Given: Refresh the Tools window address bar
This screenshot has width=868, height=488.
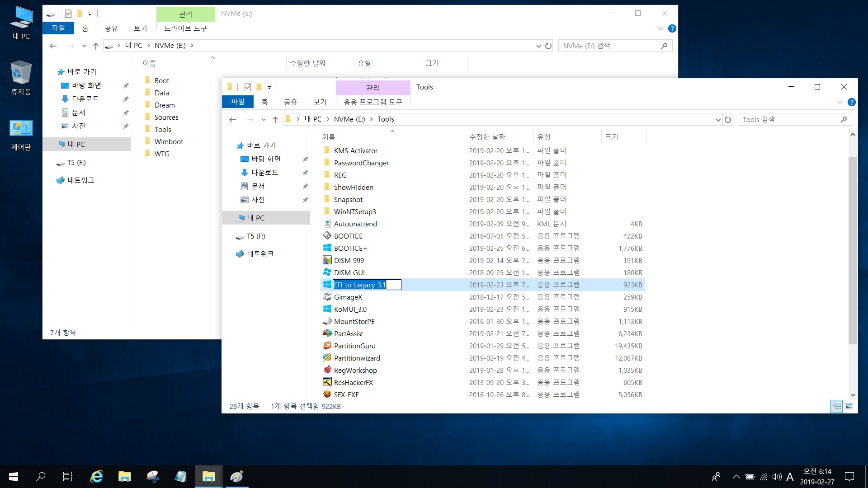Looking at the screenshot, I should click(x=728, y=119).
